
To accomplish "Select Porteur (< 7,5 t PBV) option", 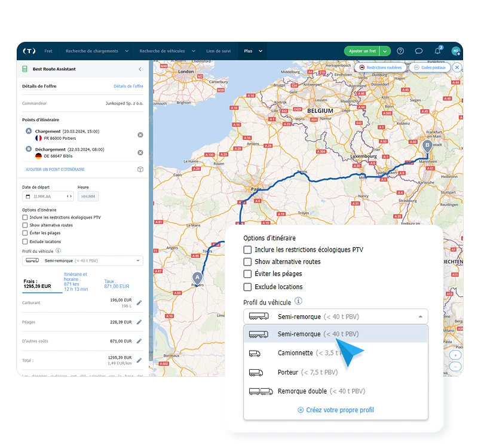I will (336, 372).
